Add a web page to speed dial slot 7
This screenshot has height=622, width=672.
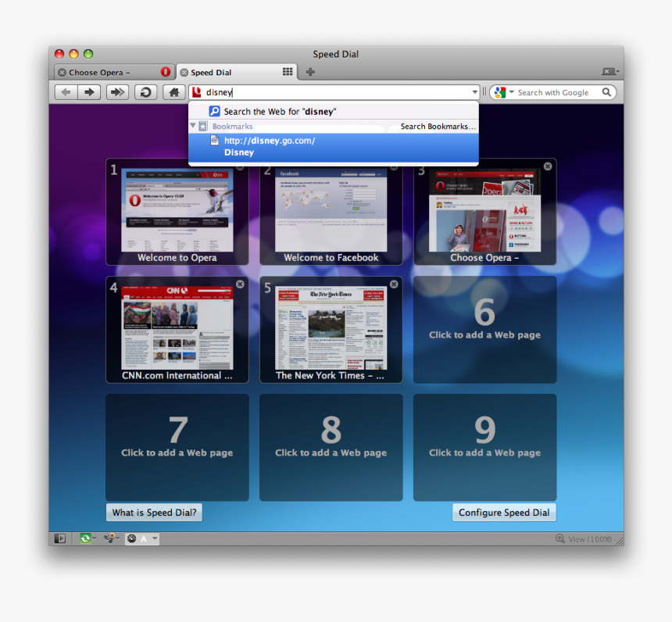(177, 448)
